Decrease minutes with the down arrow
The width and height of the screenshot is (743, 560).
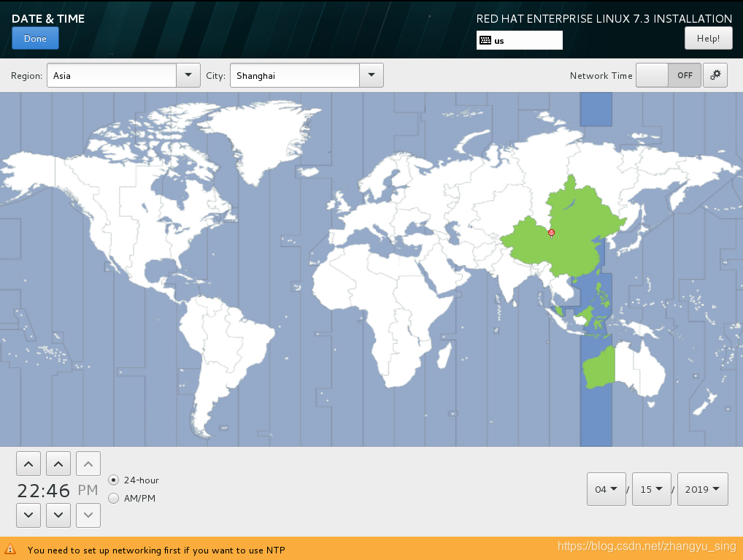tap(58, 515)
